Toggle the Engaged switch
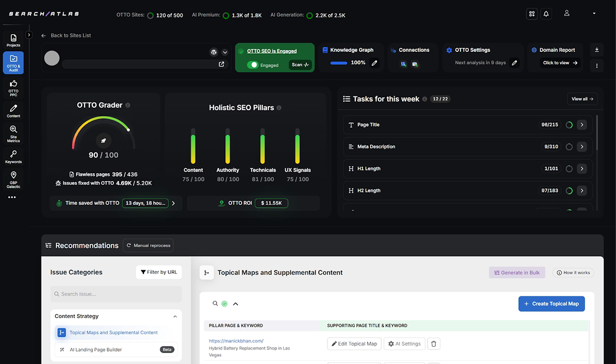This screenshot has width=616, height=364. point(253,65)
